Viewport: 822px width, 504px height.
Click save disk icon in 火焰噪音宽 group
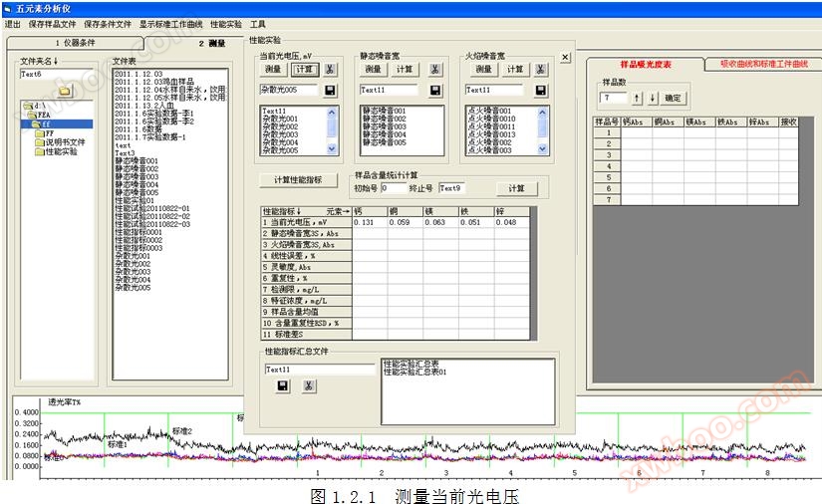click(539, 90)
